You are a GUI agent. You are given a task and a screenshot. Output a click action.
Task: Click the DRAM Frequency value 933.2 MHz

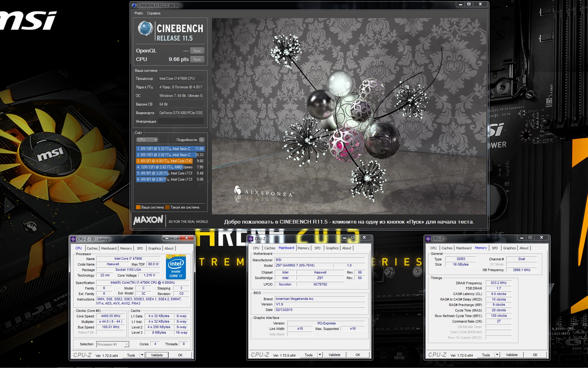499,283
